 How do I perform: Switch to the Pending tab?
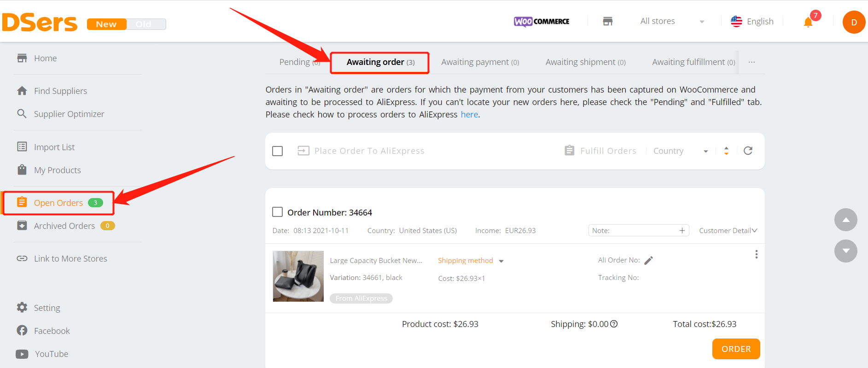(x=300, y=62)
